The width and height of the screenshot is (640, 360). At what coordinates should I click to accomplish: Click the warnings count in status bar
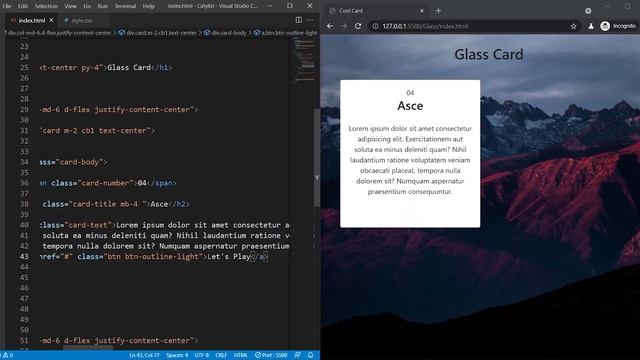point(8,355)
